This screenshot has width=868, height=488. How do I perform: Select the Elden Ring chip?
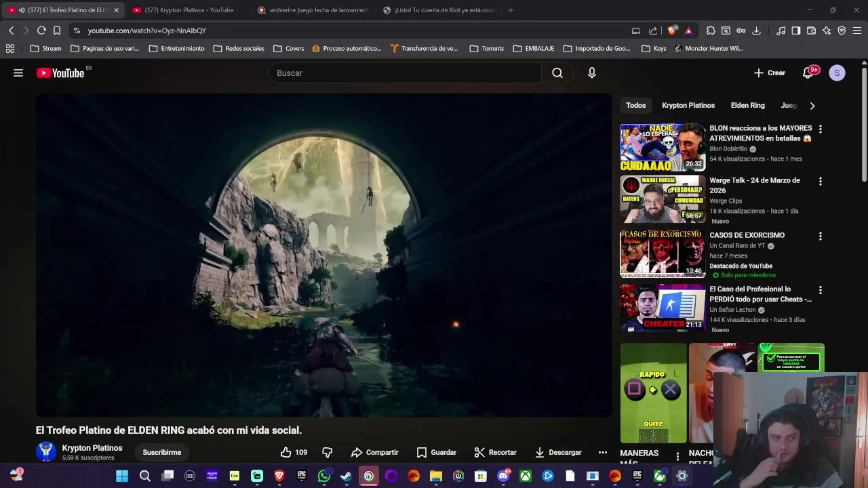(x=748, y=106)
